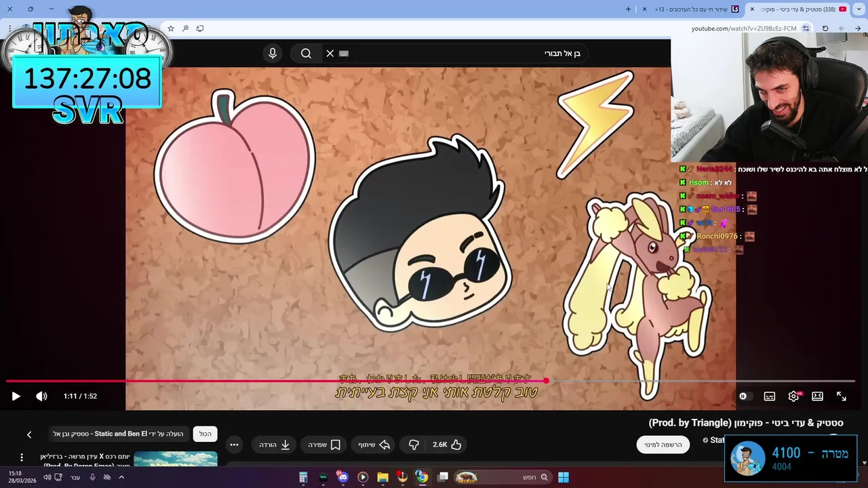Download the video via הורדה button
The width and height of the screenshot is (868, 488).
click(275, 445)
